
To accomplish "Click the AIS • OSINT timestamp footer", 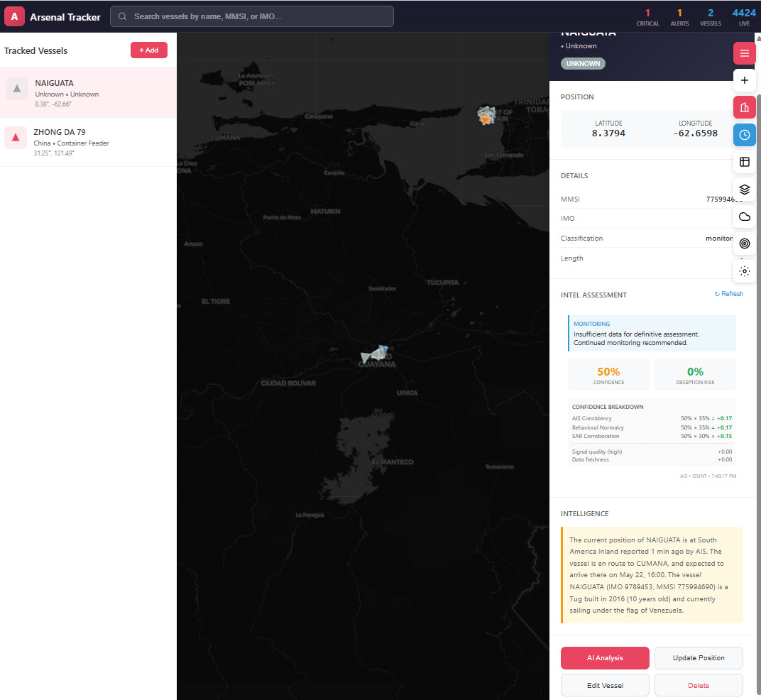I will [x=708, y=476].
